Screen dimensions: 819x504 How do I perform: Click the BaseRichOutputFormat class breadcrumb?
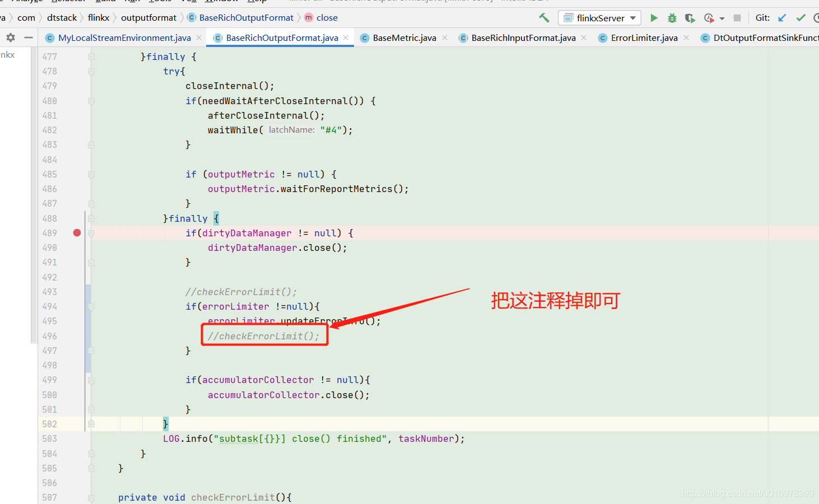246,18
